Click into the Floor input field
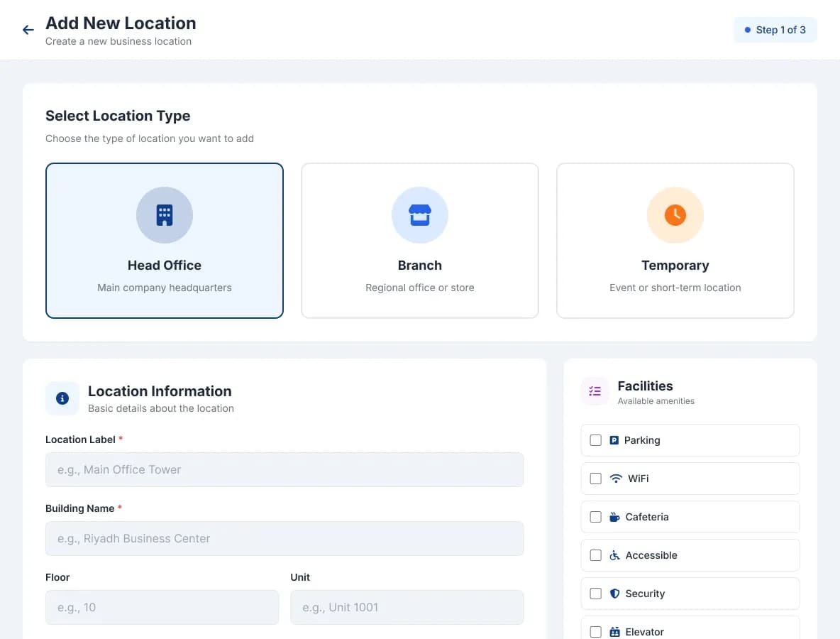This screenshot has height=639, width=840. 162,607
